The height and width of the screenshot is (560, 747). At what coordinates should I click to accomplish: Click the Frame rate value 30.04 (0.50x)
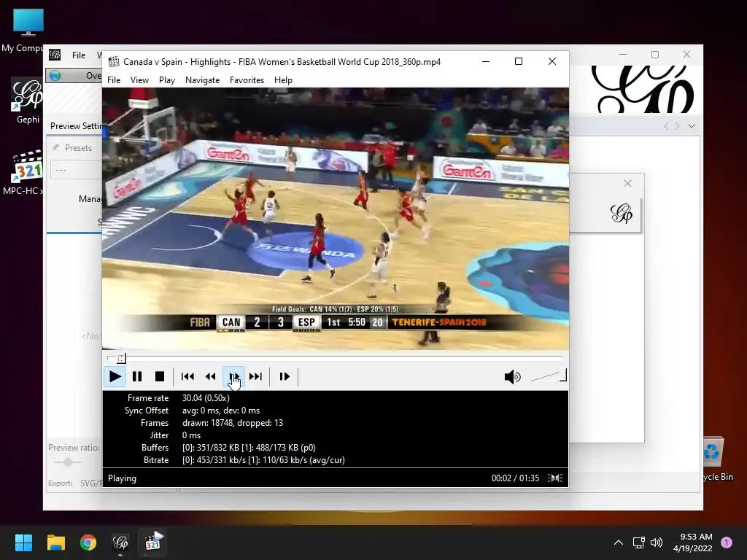pyautogui.click(x=206, y=398)
